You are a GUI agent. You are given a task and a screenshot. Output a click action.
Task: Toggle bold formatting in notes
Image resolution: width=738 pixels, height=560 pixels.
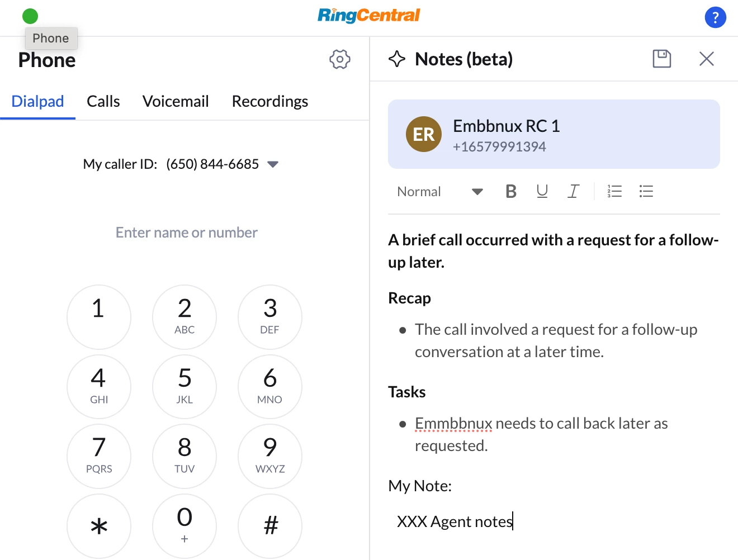coord(510,191)
